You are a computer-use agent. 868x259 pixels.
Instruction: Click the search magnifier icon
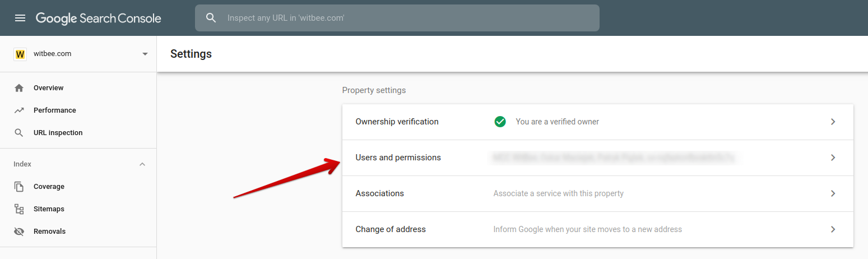coord(211,18)
